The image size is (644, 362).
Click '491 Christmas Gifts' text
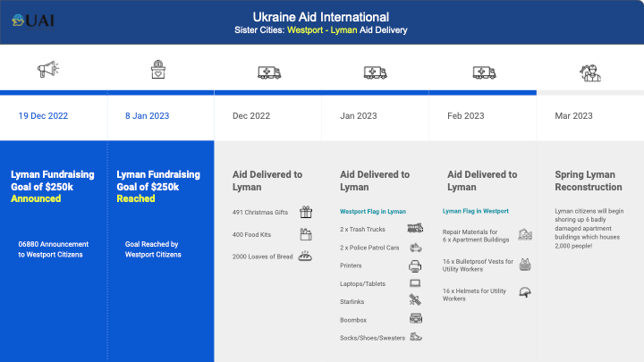(x=260, y=212)
